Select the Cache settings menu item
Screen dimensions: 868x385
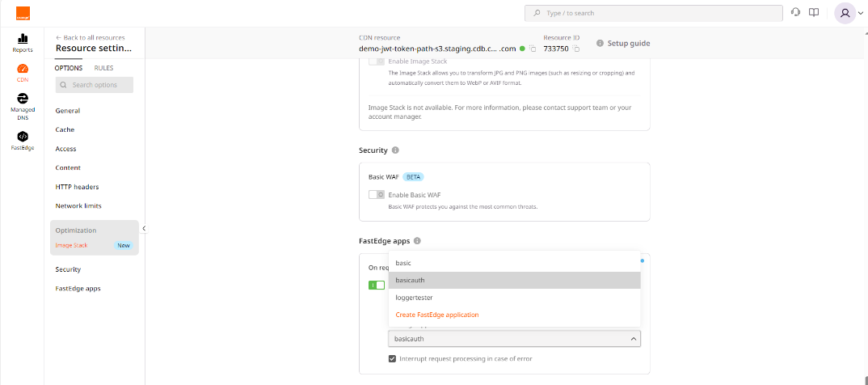(65, 129)
